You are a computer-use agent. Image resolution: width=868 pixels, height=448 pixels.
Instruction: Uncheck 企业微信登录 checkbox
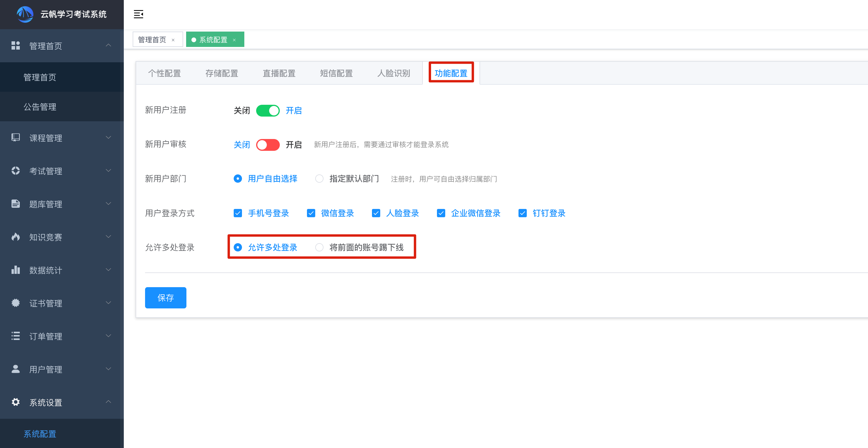[x=441, y=213]
